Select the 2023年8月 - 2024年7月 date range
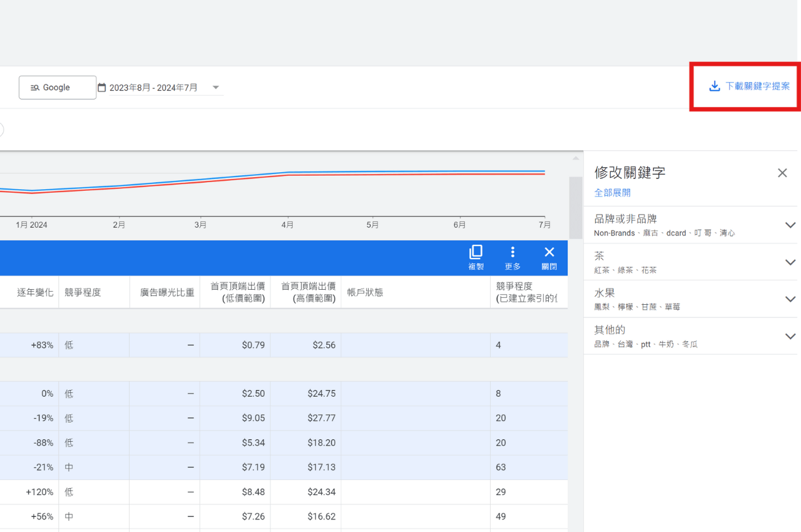Image resolution: width=801 pixels, height=532 pixels. (153, 88)
